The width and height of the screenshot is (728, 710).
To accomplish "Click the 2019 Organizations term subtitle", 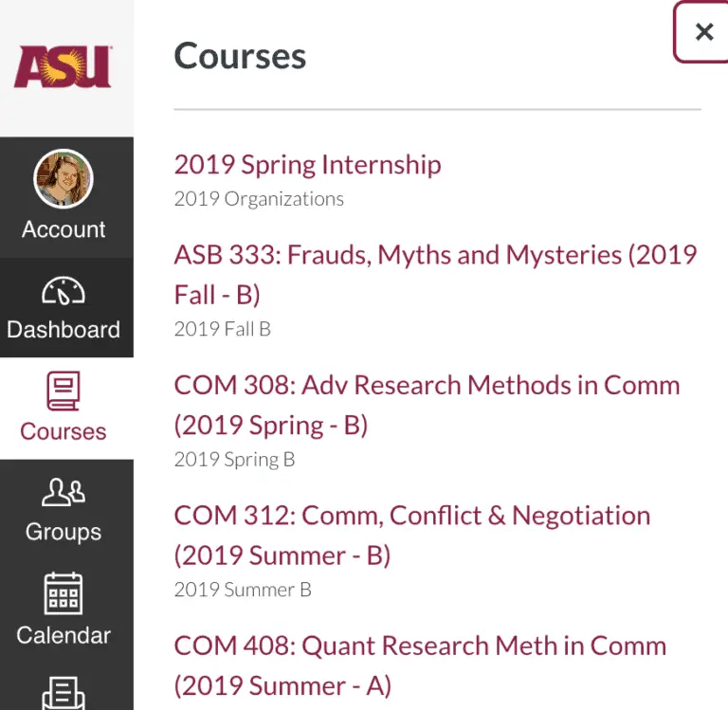I will (x=259, y=199).
